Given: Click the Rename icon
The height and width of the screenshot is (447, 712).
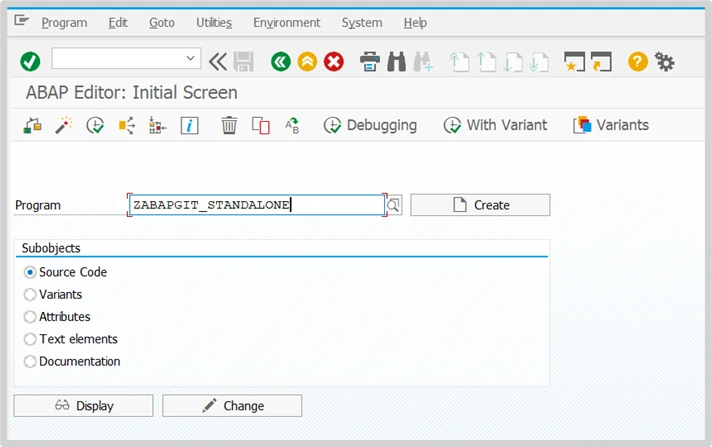Looking at the screenshot, I should point(292,125).
